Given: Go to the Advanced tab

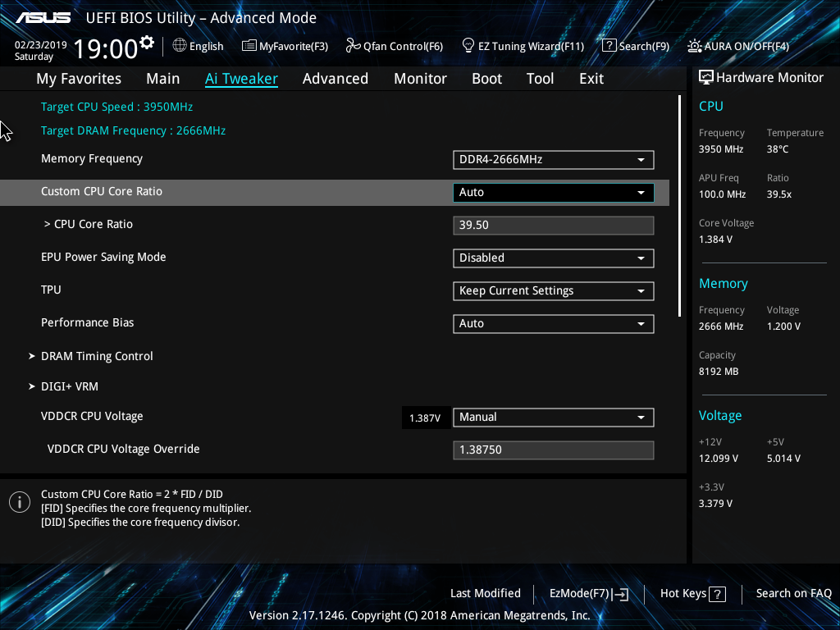Looking at the screenshot, I should pyautogui.click(x=336, y=79).
